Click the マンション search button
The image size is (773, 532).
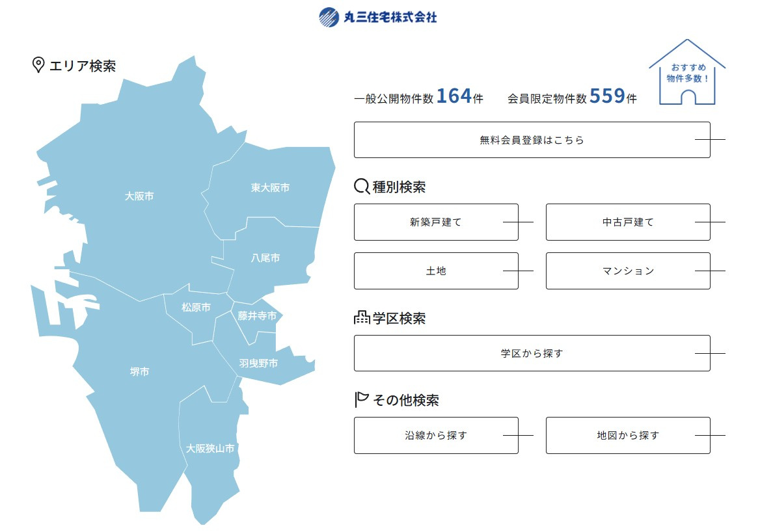click(x=627, y=271)
